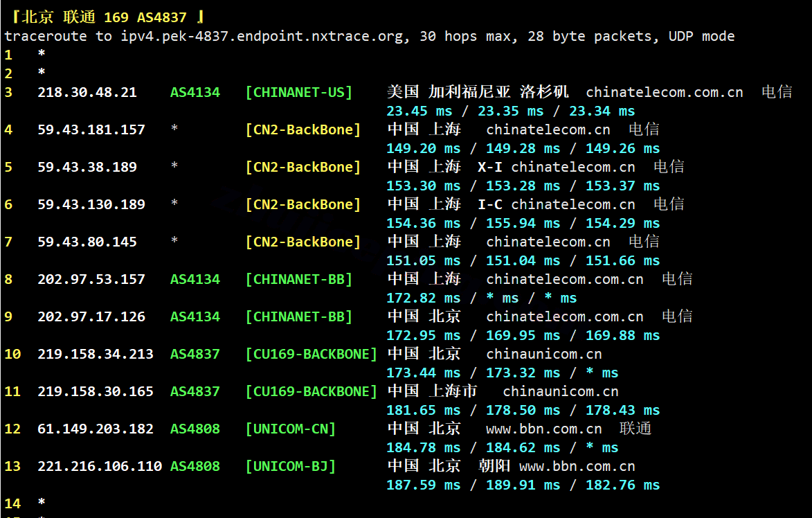Screen dimensions: 812x518
Task: Click 中国 上海市 on hop 11
Action: 433,391
